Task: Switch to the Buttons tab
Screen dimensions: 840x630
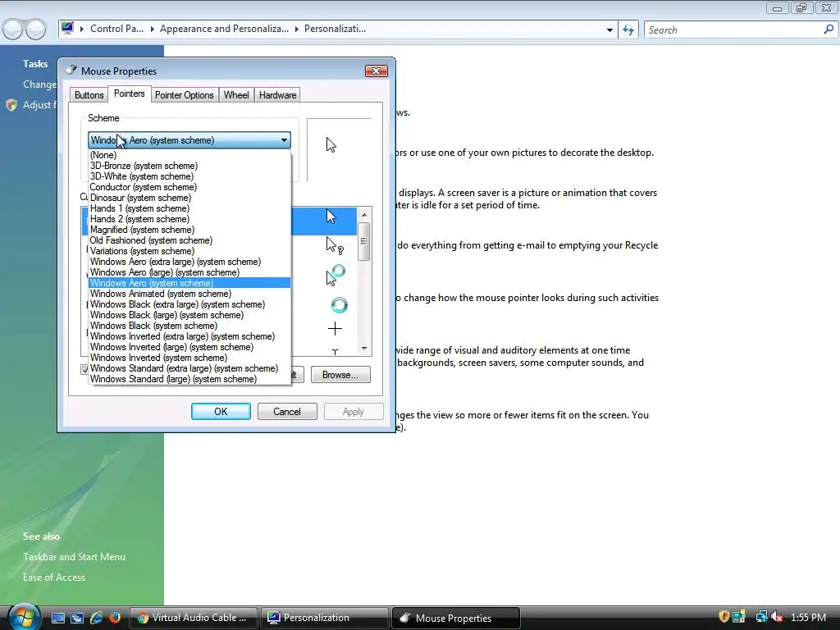Action: (89, 95)
